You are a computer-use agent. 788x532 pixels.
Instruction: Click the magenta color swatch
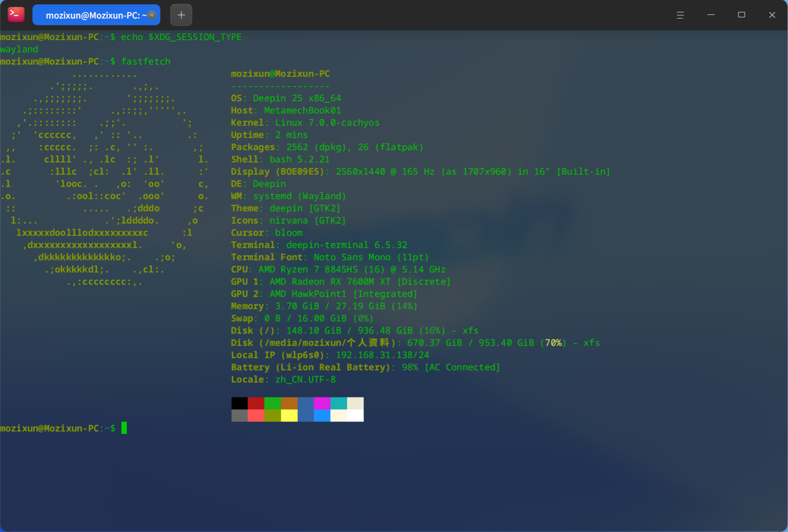(322, 403)
